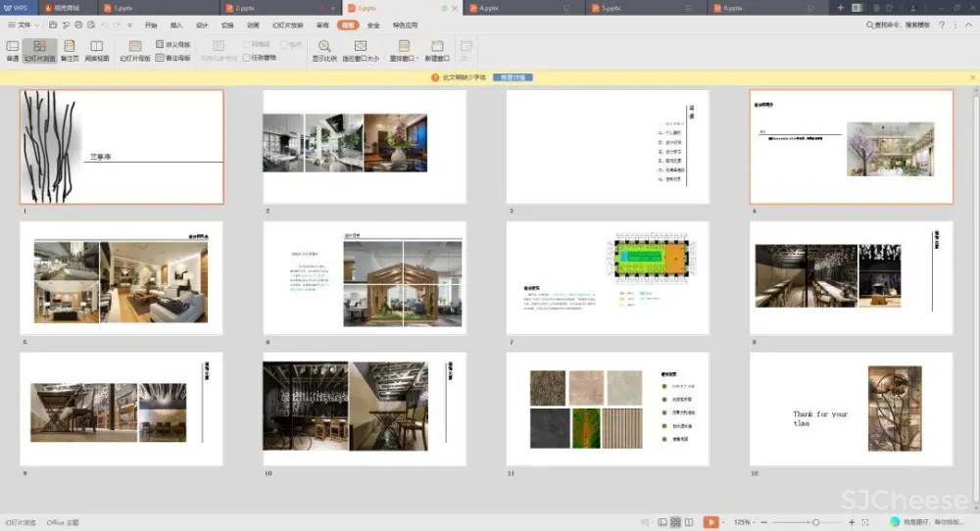The image size is (980, 531).
Task: Open Notes Page view (备注页)
Action: coord(69,46)
